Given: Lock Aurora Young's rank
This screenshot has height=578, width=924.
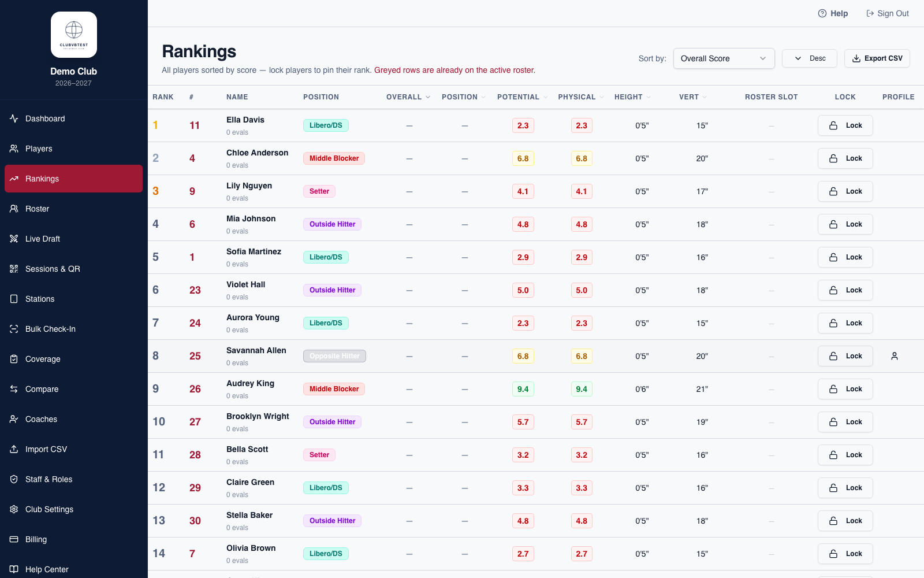Looking at the screenshot, I should point(845,323).
